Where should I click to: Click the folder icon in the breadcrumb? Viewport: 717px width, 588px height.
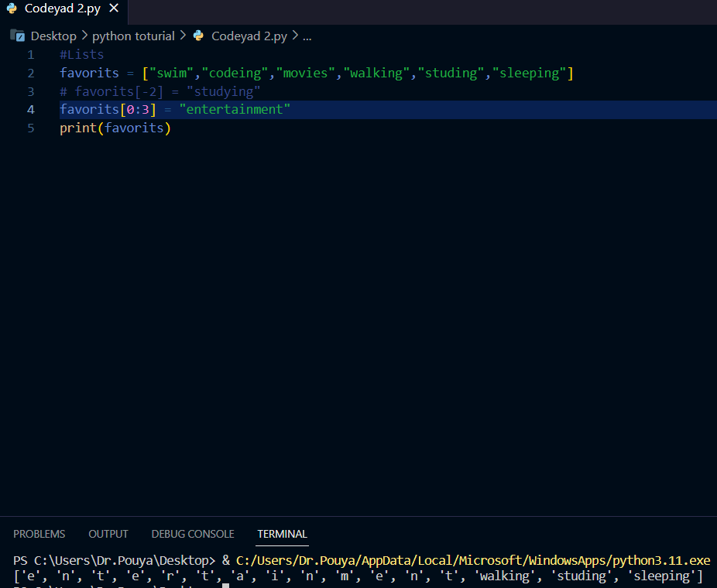click(17, 36)
